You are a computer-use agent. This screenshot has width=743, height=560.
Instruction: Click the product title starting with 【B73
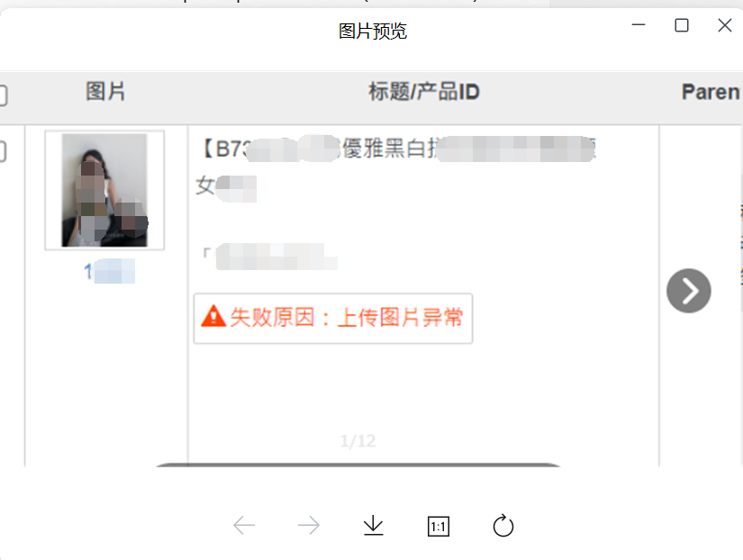click(396, 167)
